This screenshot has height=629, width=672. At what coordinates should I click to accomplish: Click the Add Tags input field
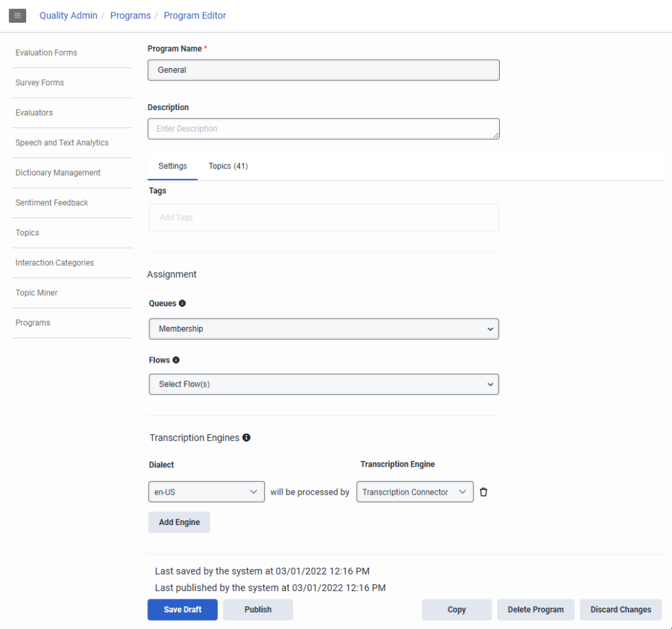[x=324, y=217]
